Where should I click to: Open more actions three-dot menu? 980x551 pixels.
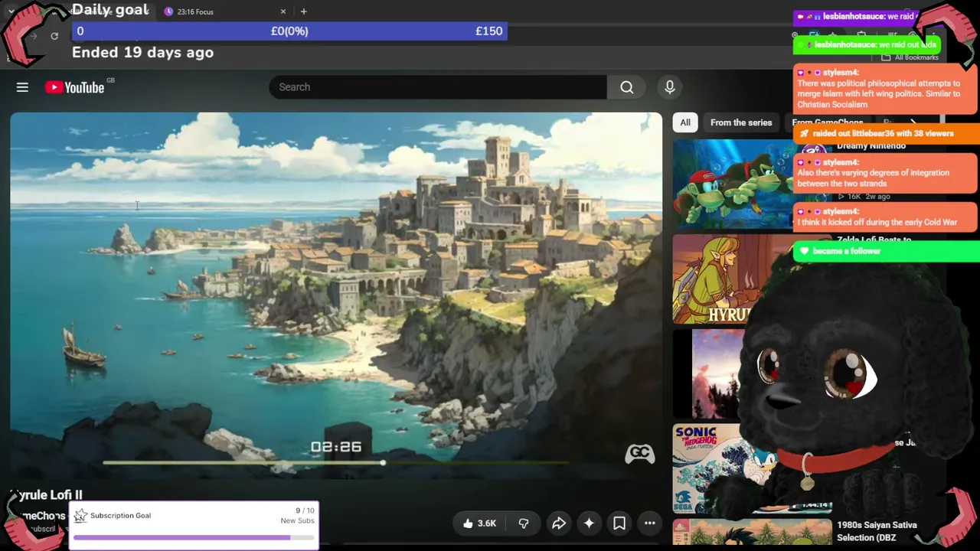[x=649, y=523]
